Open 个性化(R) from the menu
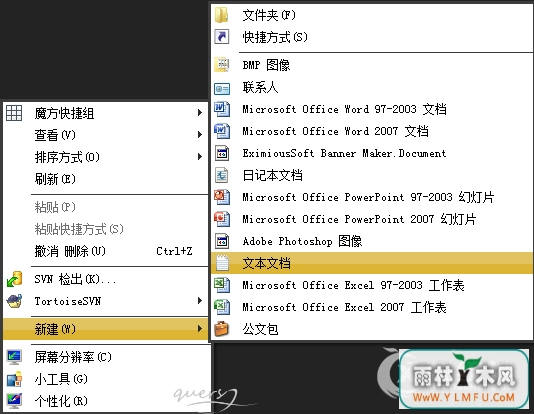The image size is (534, 414). pos(107,401)
